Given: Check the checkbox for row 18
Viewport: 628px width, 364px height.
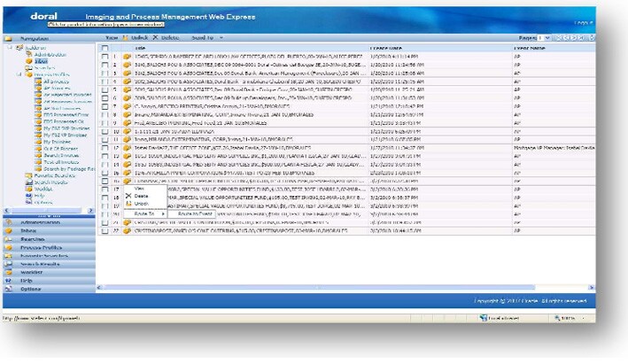Looking at the screenshot, I should 105,197.
